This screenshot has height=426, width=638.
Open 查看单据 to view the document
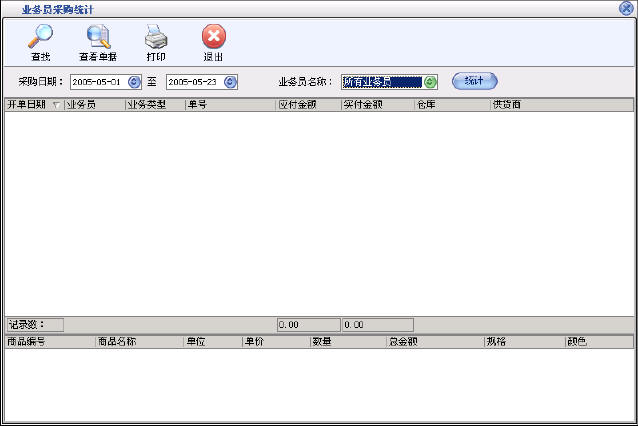pos(98,37)
